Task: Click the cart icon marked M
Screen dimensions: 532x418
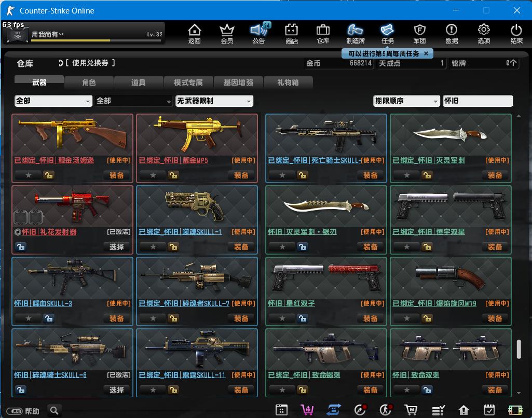Action: coord(411,410)
